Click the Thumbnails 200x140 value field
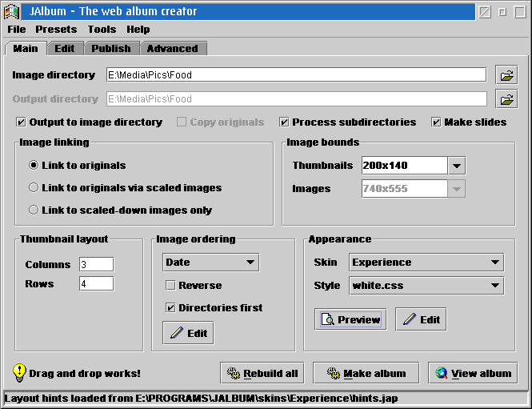The image size is (532, 409). (405, 166)
